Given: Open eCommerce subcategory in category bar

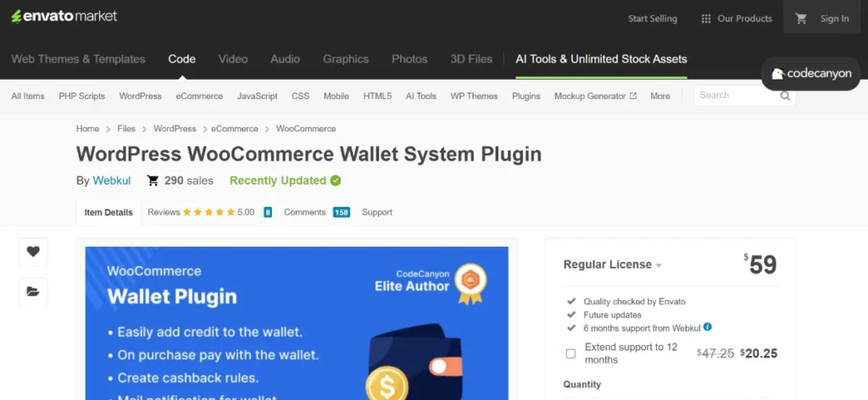Looking at the screenshot, I should click(199, 96).
